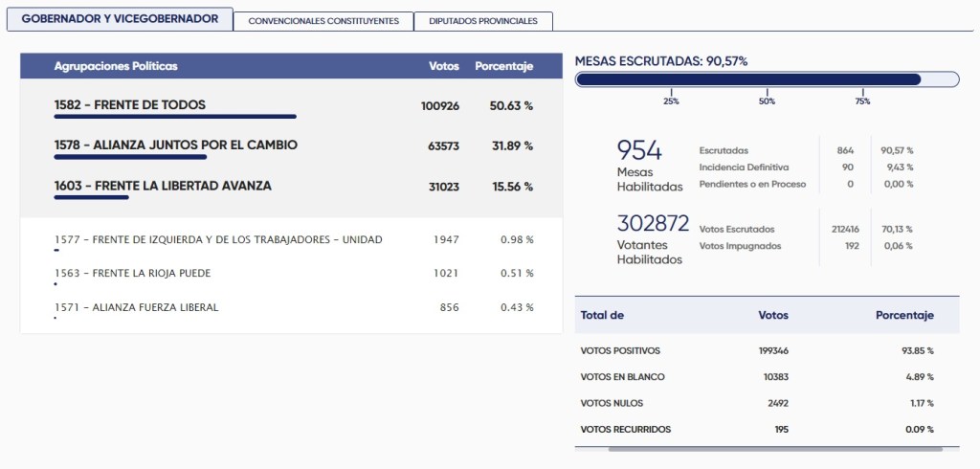Click the Votos header in parties table

444,66
